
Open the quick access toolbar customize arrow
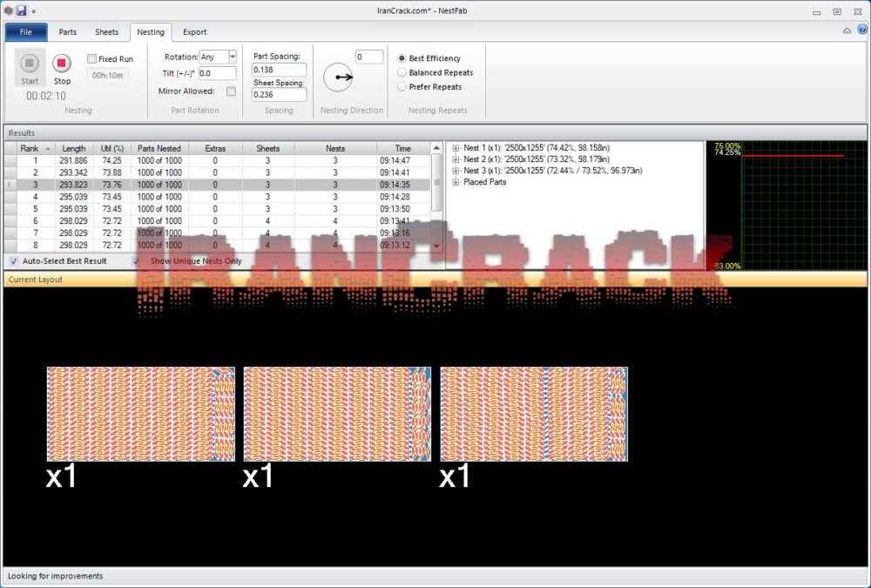(34, 11)
